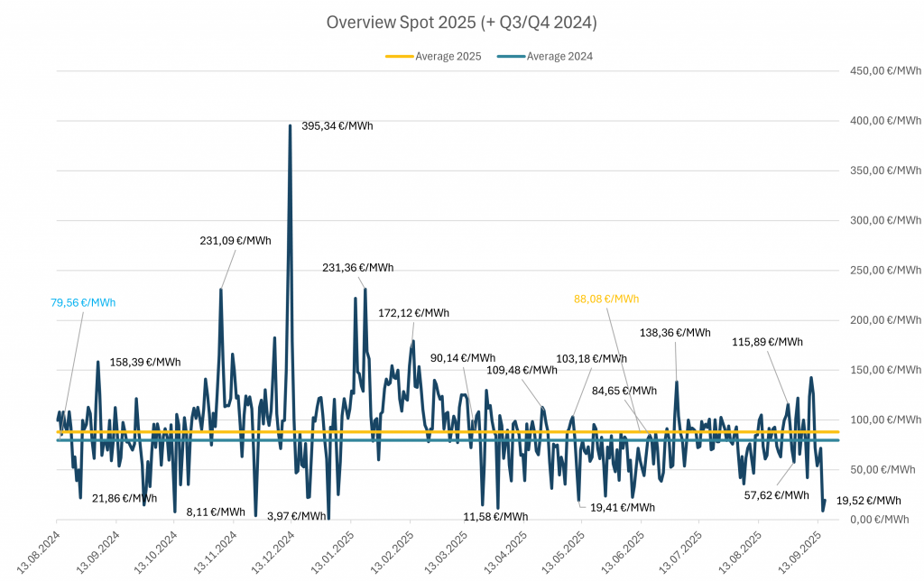Select the Average 2024 legend entry
This screenshot has width=924, height=581.
[559, 56]
